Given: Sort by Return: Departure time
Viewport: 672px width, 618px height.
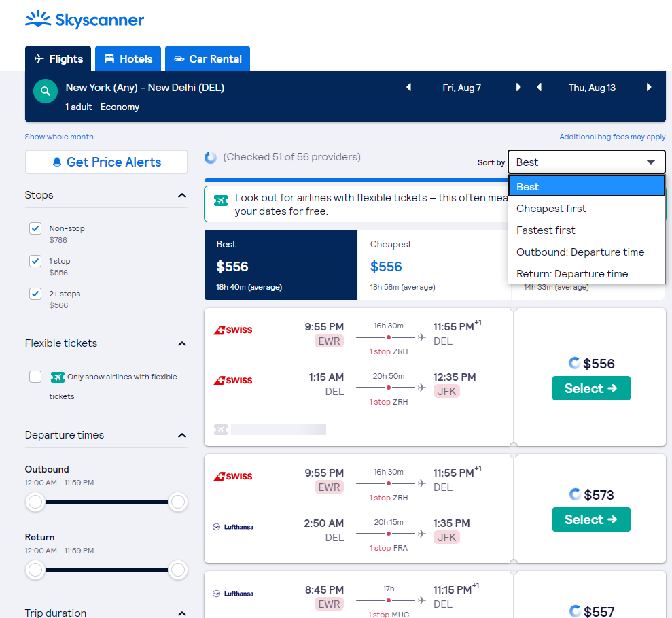Looking at the screenshot, I should click(586, 273).
